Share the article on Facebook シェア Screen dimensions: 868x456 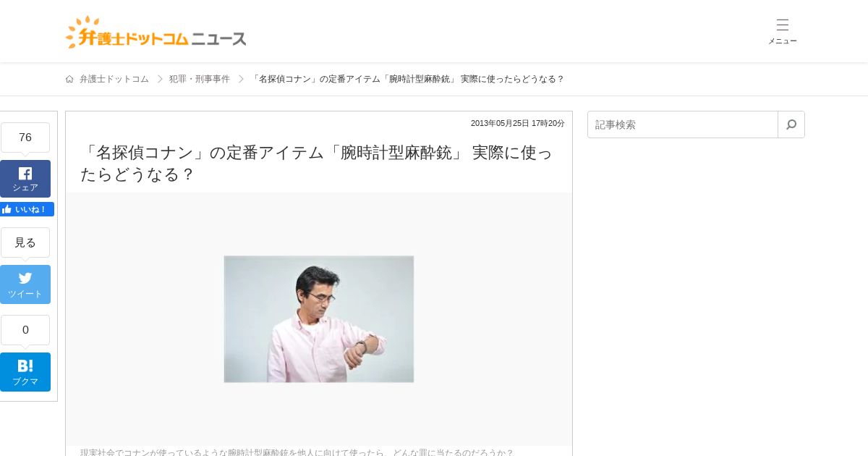[x=25, y=179]
